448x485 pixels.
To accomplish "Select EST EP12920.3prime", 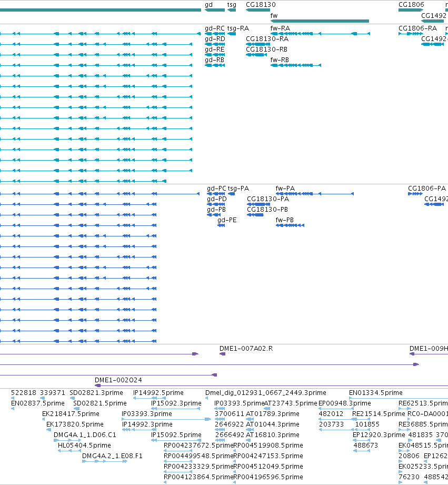I will point(379,435).
